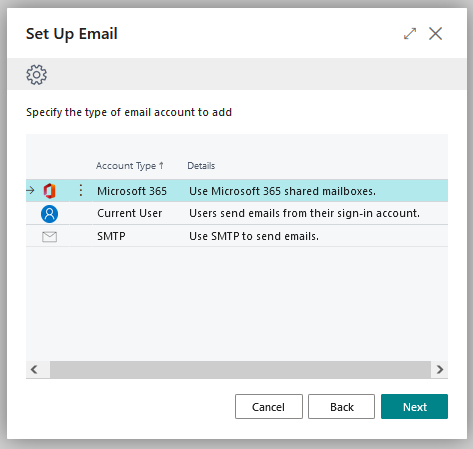Select the Current User account type

129,213
